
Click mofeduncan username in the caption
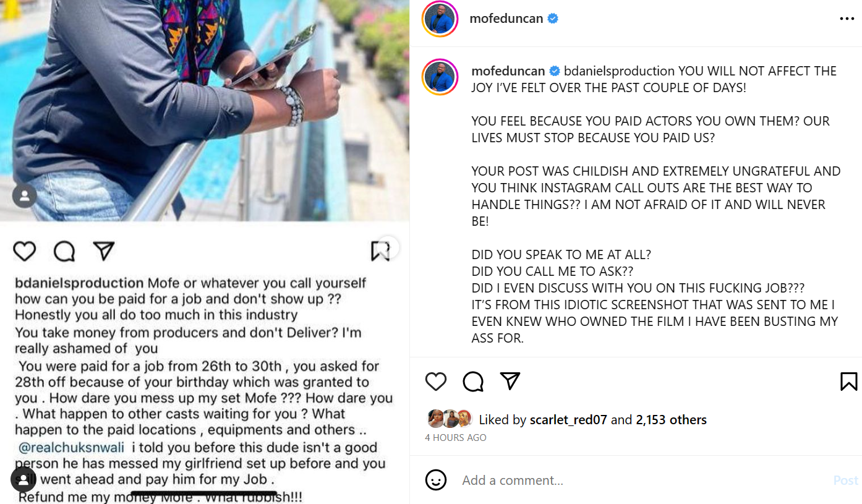[509, 70]
